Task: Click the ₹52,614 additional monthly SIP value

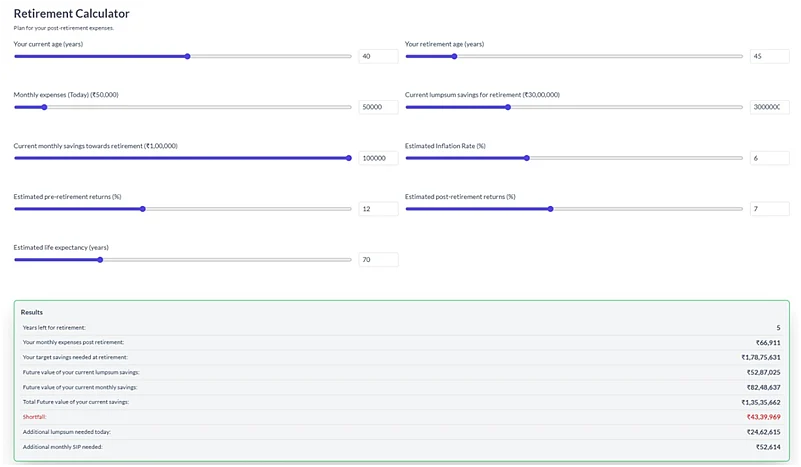Action: tap(768, 447)
